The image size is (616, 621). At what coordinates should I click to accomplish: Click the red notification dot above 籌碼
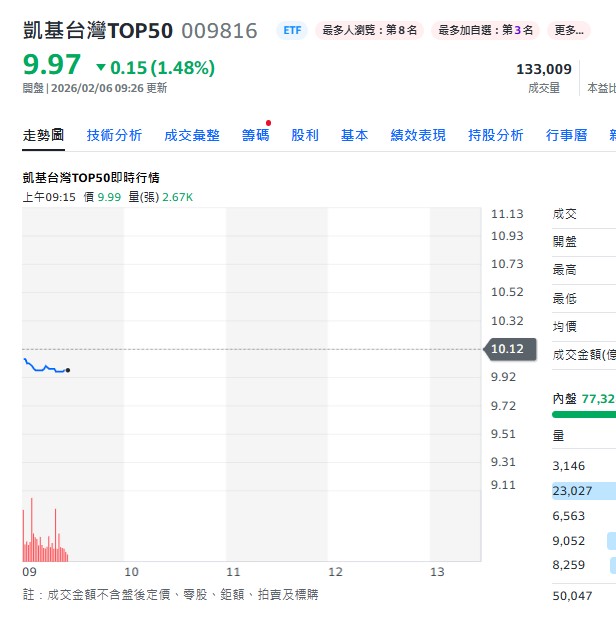pyautogui.click(x=268, y=123)
